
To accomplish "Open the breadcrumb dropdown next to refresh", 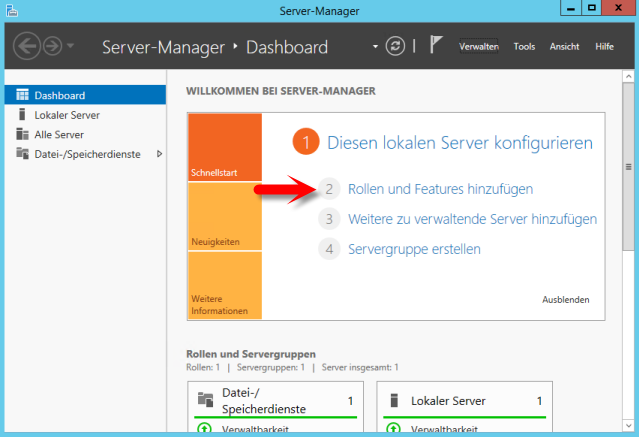I will pyautogui.click(x=376, y=47).
